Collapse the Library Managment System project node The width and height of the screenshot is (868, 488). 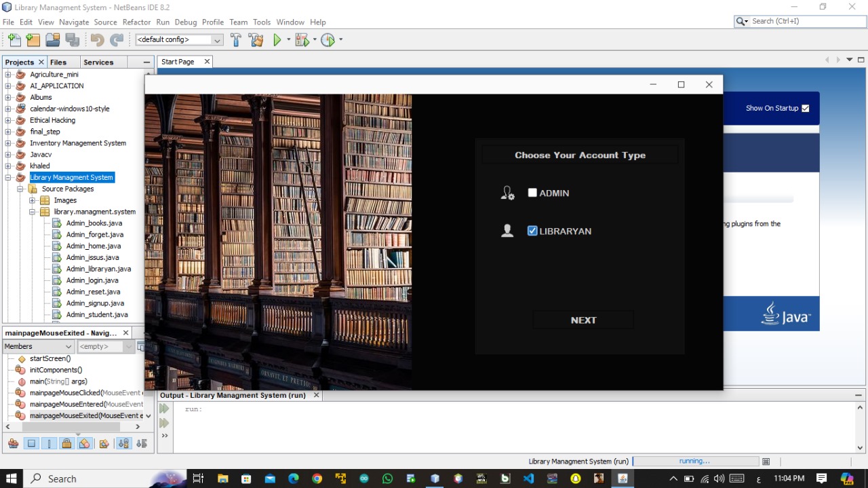[8, 177]
